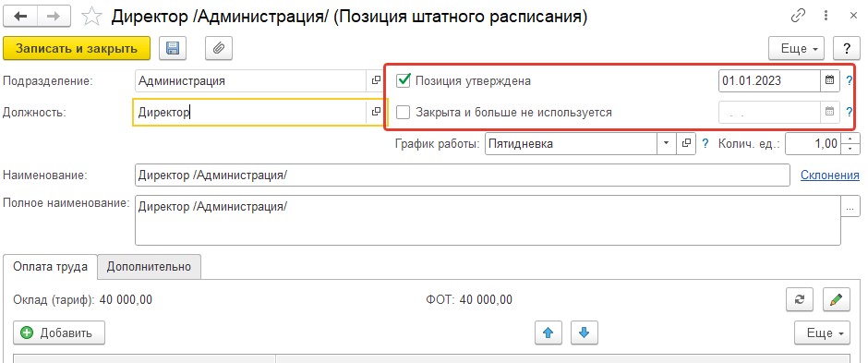The width and height of the screenshot is (868, 363).
Task: Open calendar for date 01.01.2023
Action: pyautogui.click(x=829, y=80)
